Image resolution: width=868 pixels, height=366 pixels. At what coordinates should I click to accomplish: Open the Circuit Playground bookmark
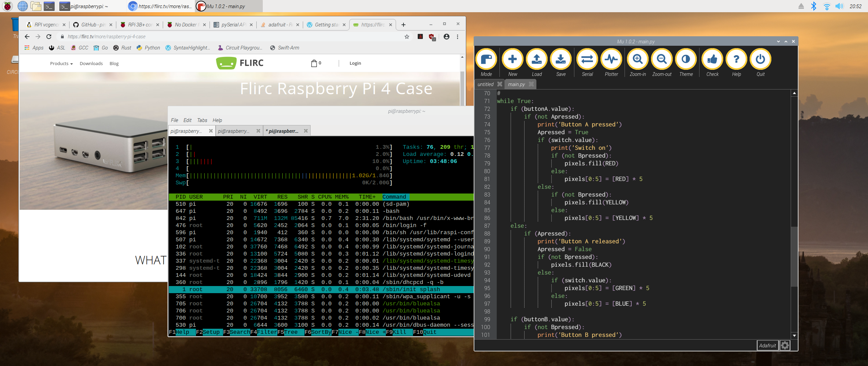[240, 48]
